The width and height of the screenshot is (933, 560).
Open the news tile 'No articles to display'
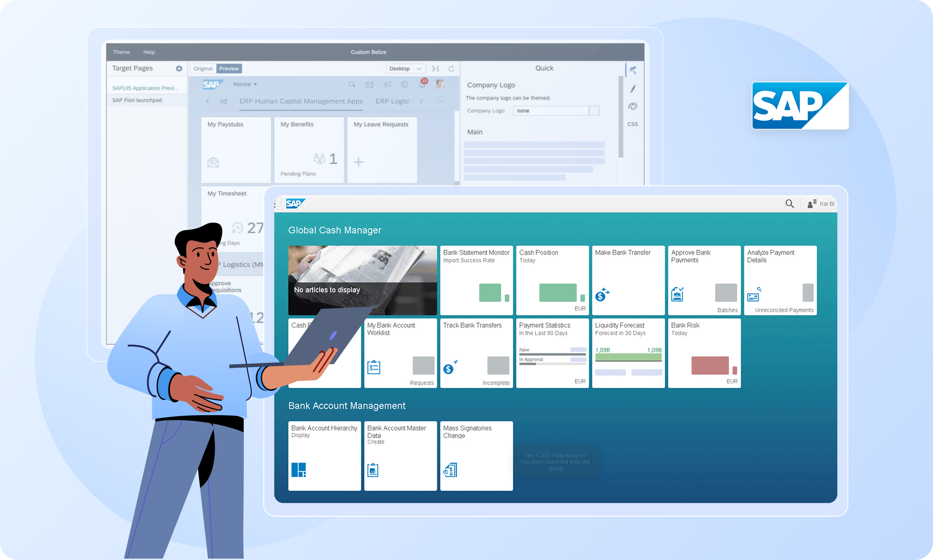click(363, 280)
